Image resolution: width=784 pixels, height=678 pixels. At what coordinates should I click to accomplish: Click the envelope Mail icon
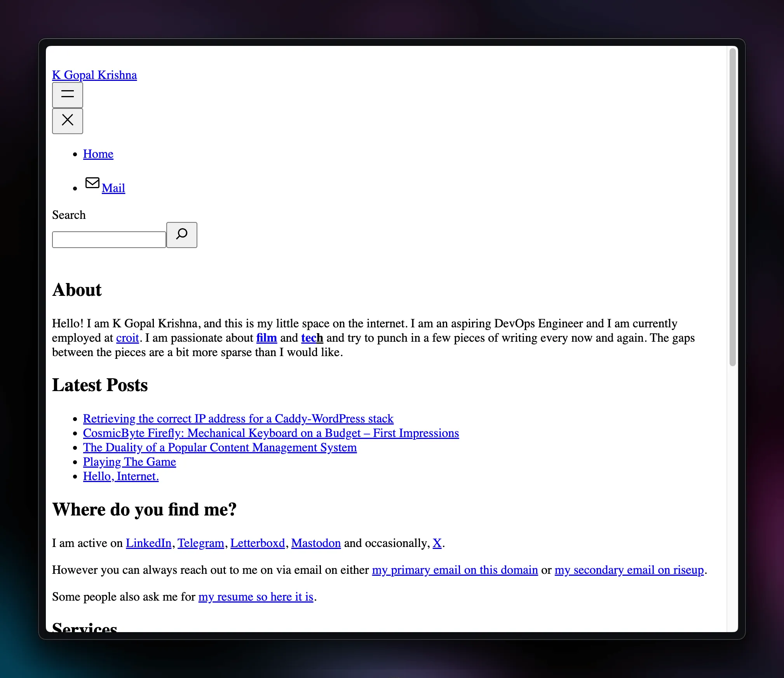(x=92, y=183)
